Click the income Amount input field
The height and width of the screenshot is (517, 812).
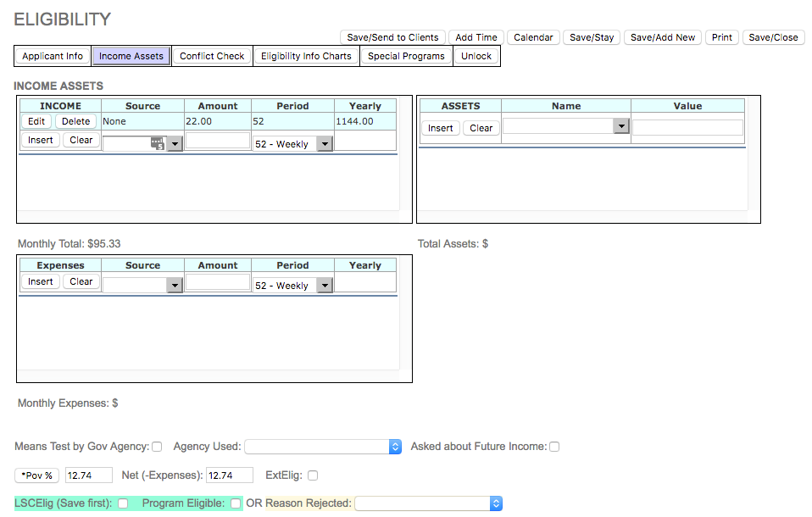click(218, 142)
